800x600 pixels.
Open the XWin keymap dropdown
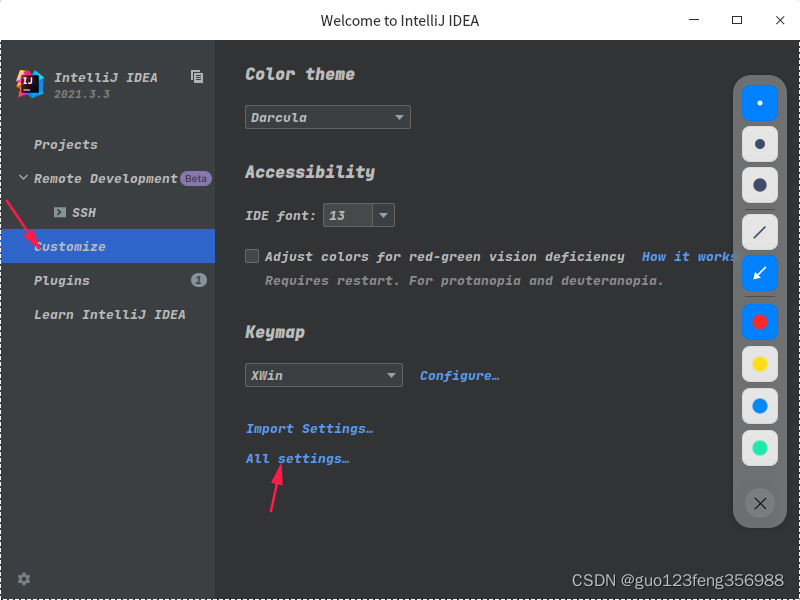click(323, 375)
